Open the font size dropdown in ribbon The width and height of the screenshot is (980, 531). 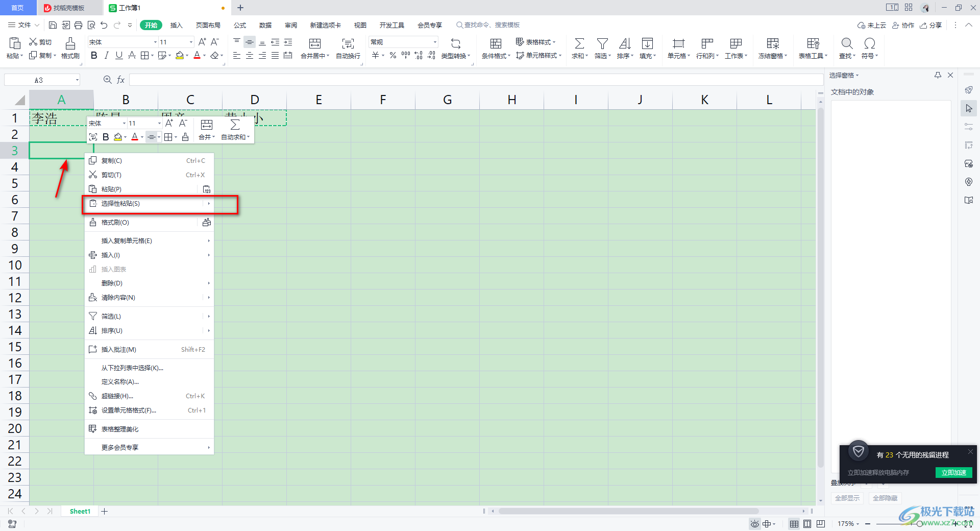point(191,42)
